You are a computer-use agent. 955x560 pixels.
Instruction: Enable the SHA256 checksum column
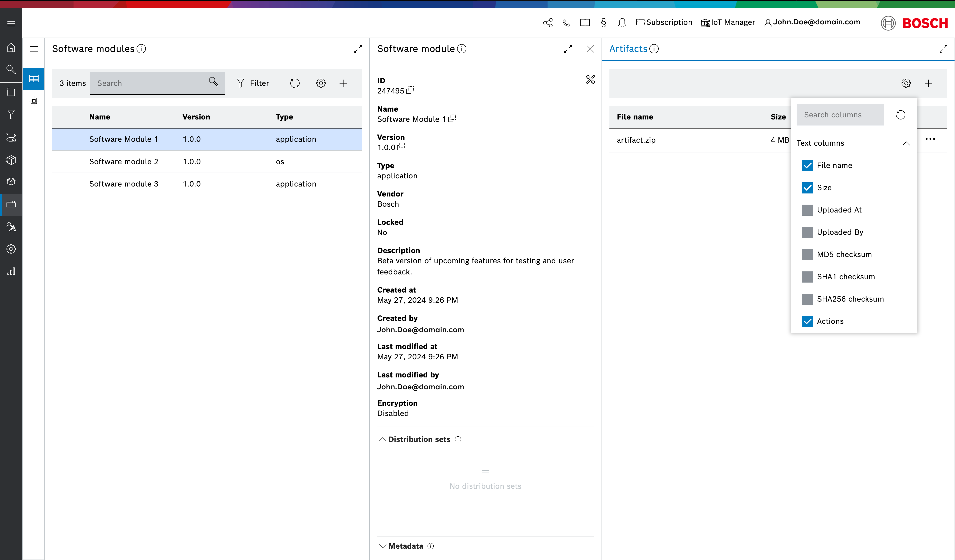tap(807, 299)
